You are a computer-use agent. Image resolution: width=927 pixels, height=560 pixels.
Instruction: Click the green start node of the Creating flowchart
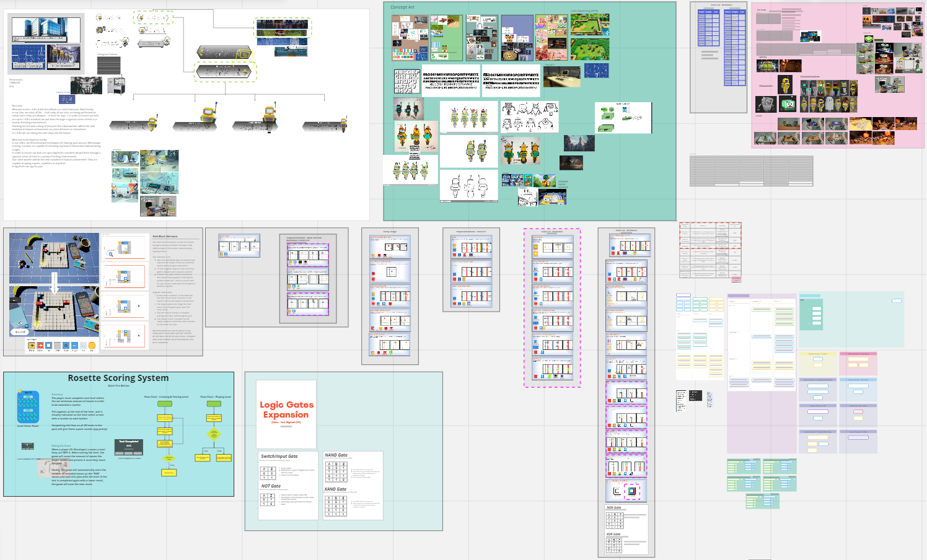[165, 404]
